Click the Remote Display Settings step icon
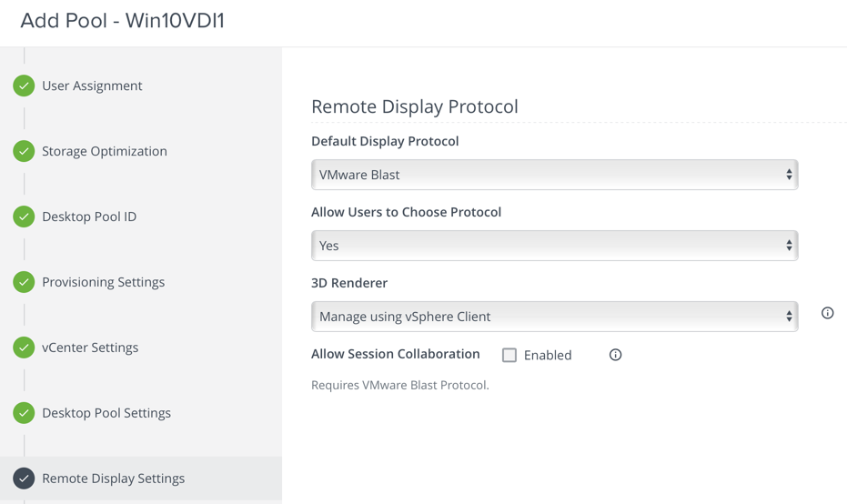This screenshot has width=847, height=504. point(24,479)
